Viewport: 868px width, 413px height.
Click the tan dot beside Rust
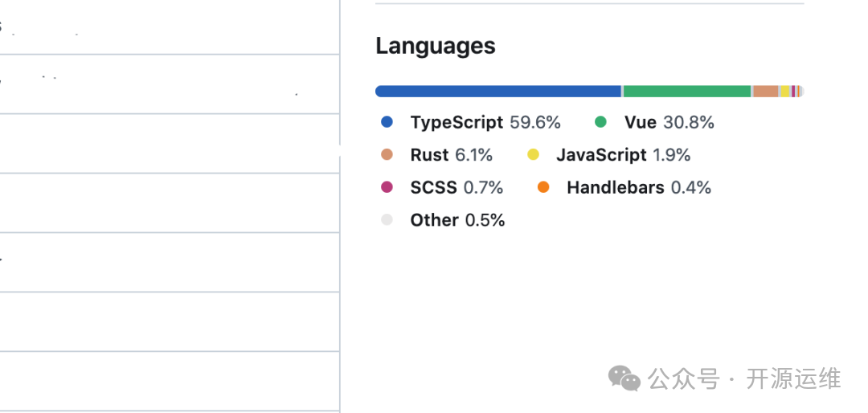[387, 155]
